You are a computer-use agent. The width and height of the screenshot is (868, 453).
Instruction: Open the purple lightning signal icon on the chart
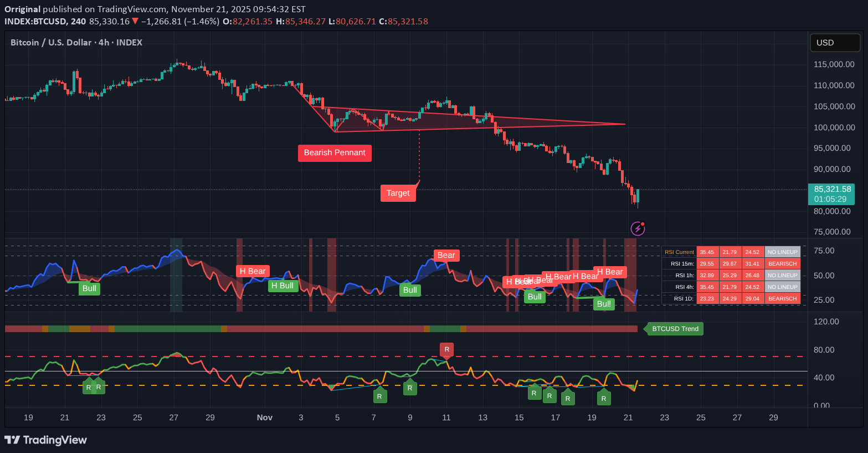coord(638,228)
